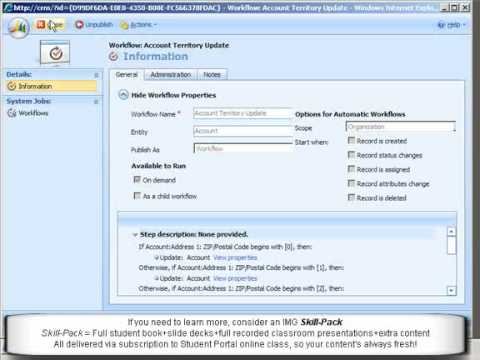
Task: Enable Record is assigned checkbox
Action: click(x=351, y=169)
